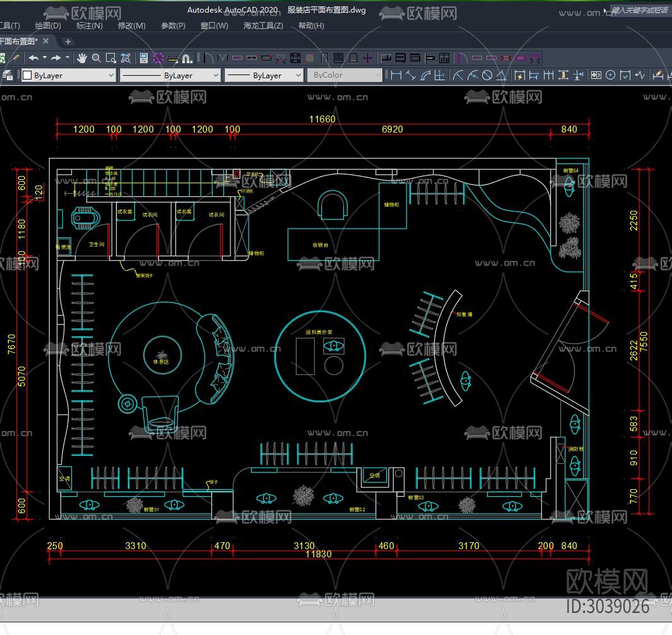
Task: Click the Zoom Previous icon
Action: (x=126, y=58)
